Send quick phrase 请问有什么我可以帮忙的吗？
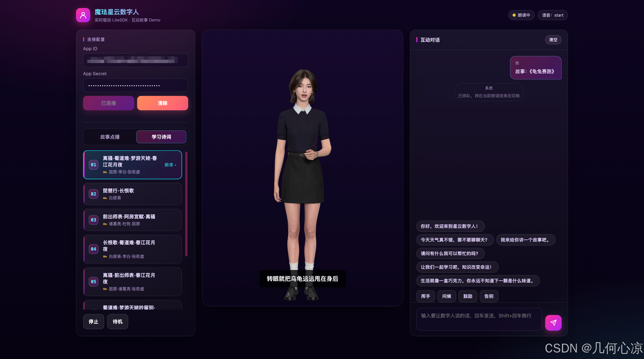 450,254
